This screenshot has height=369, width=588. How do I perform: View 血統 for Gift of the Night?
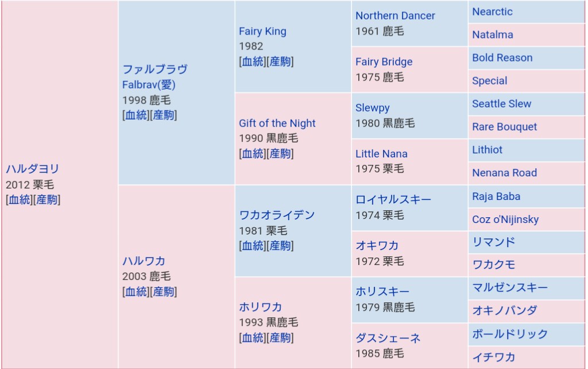tap(252, 153)
